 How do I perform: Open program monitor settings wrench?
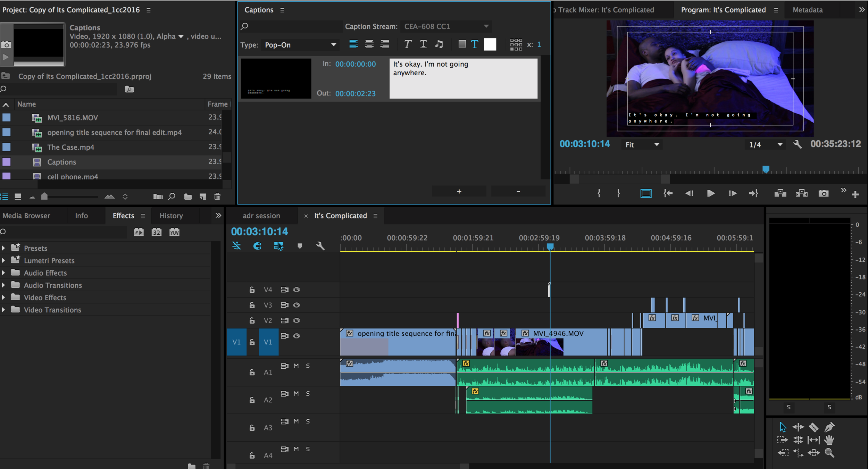pos(798,144)
